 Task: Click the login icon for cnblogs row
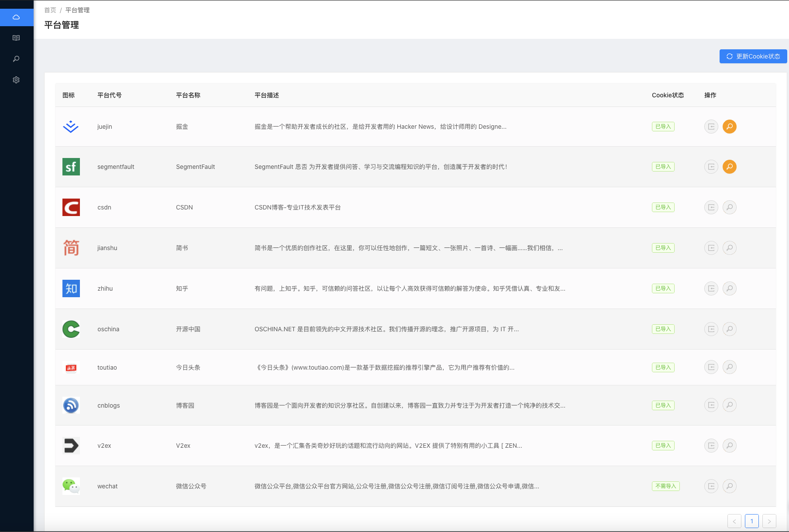(x=711, y=405)
